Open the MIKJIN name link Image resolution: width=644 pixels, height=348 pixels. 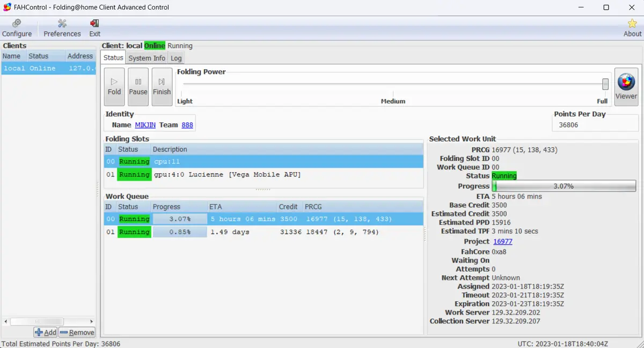(x=145, y=125)
